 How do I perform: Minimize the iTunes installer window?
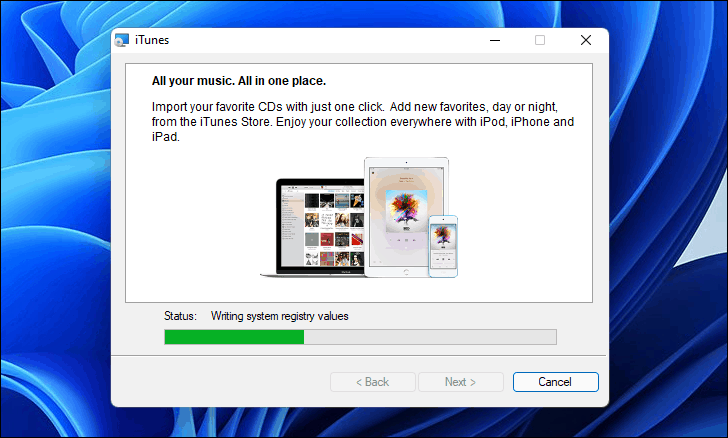pos(495,40)
